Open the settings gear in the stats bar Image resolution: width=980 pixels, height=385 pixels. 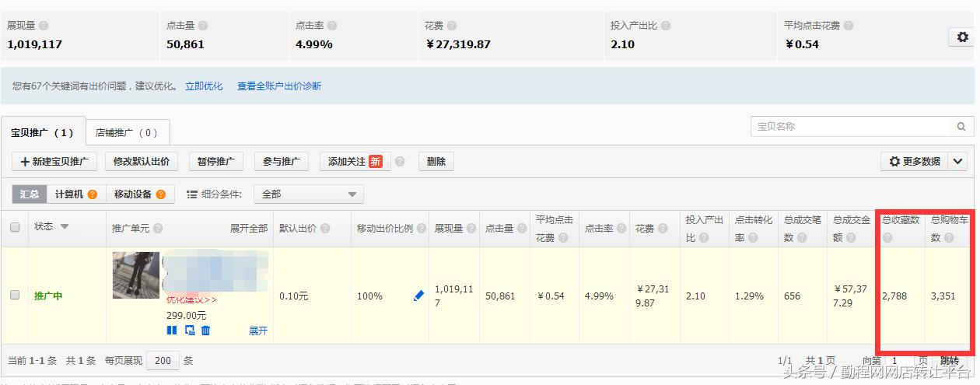pos(963,37)
